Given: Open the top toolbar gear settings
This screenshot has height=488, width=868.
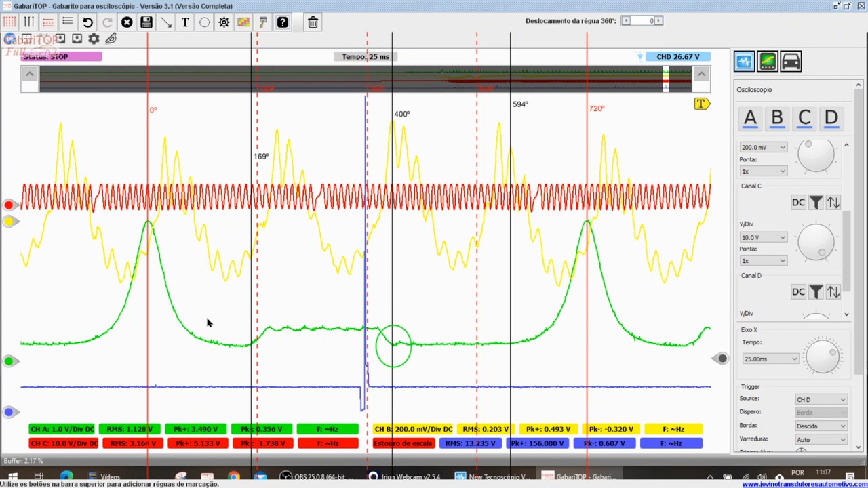Looking at the screenshot, I should pyautogui.click(x=224, y=22).
